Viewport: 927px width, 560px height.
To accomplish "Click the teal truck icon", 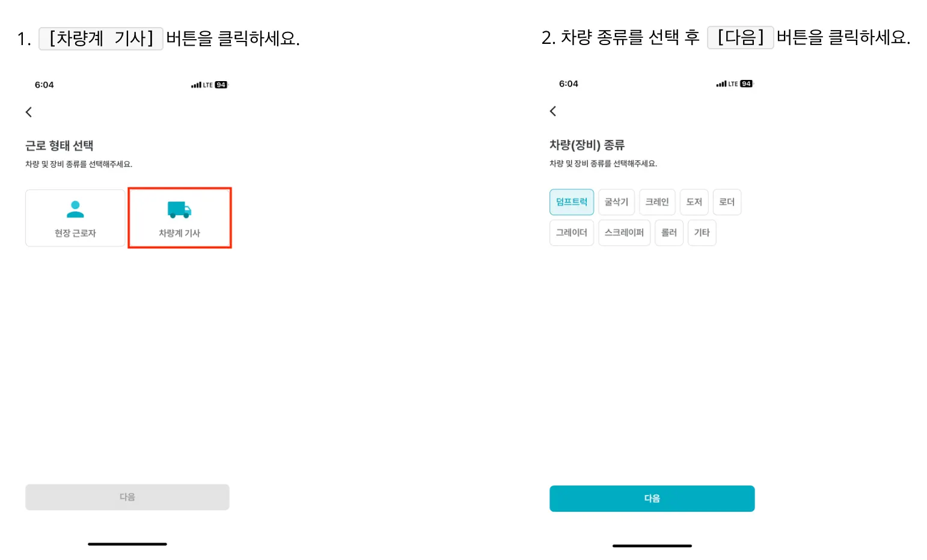I will click(179, 210).
